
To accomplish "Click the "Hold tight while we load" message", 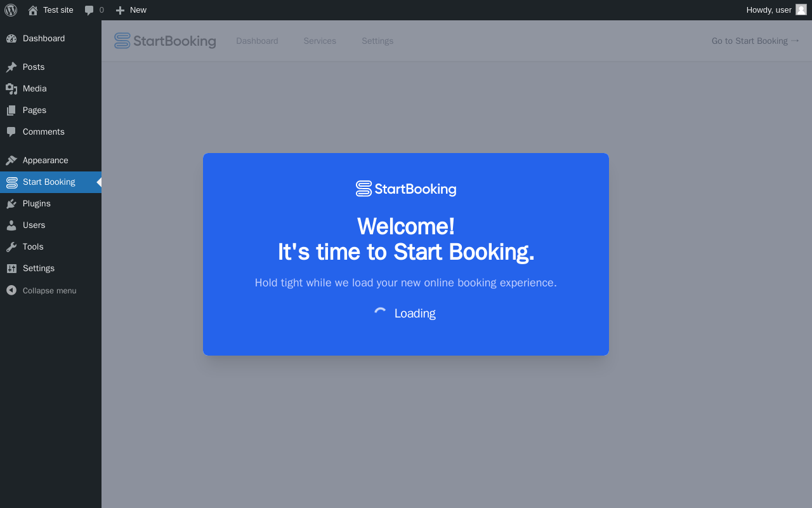I will pos(406,283).
